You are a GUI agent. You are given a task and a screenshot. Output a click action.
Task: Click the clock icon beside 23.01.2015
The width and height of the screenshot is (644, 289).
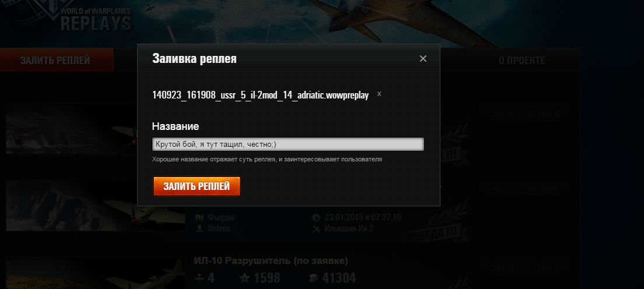[316, 217]
